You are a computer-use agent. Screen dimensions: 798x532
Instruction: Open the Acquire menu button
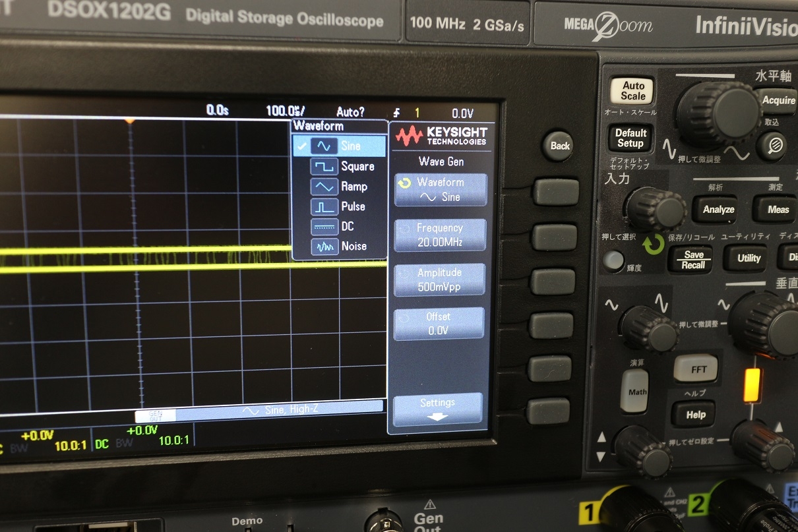click(777, 100)
